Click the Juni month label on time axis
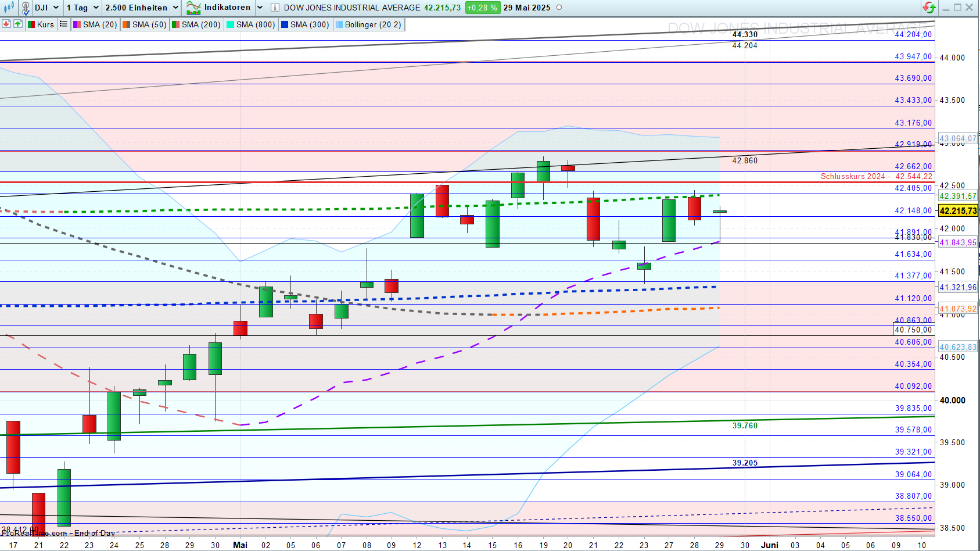 pos(770,545)
